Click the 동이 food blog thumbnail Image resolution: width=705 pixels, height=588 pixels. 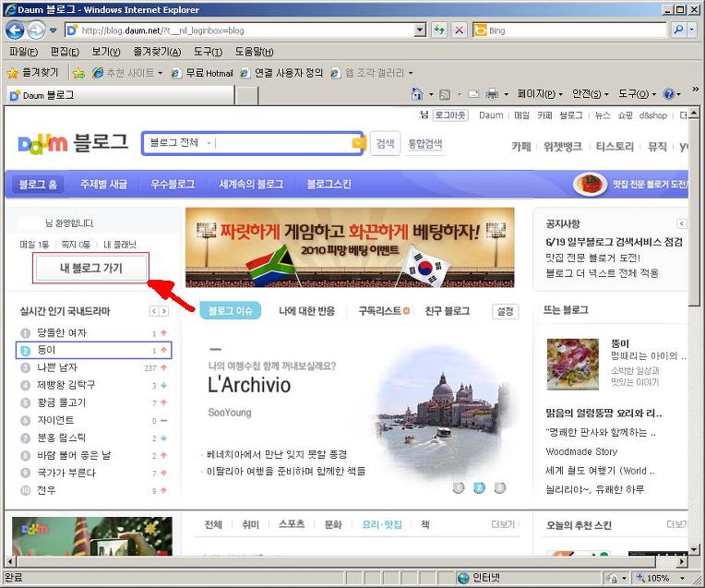(x=573, y=365)
